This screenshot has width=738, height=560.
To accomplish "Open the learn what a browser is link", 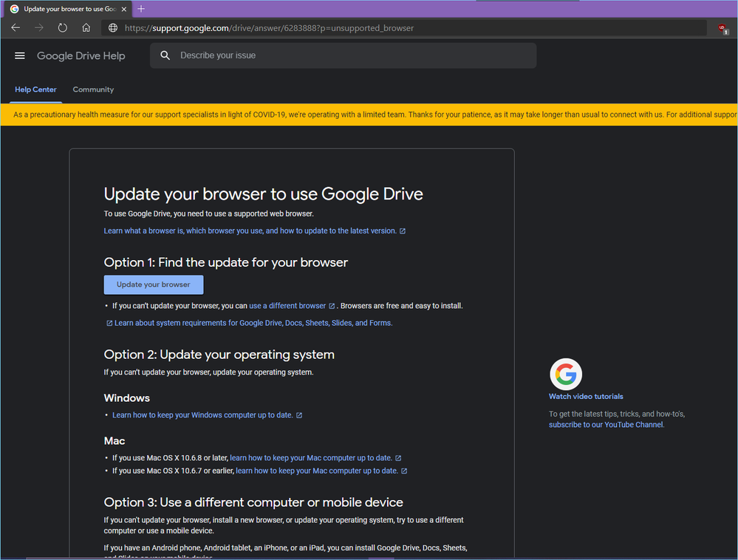I will pos(250,231).
